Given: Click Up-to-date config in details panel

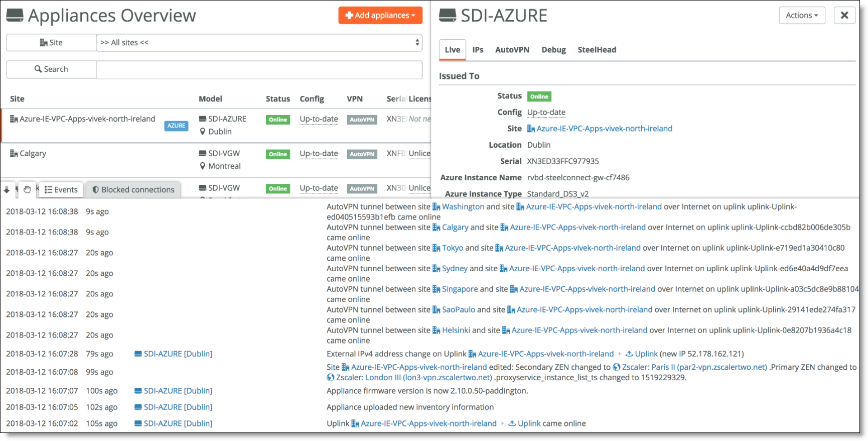Looking at the screenshot, I should pos(546,113).
